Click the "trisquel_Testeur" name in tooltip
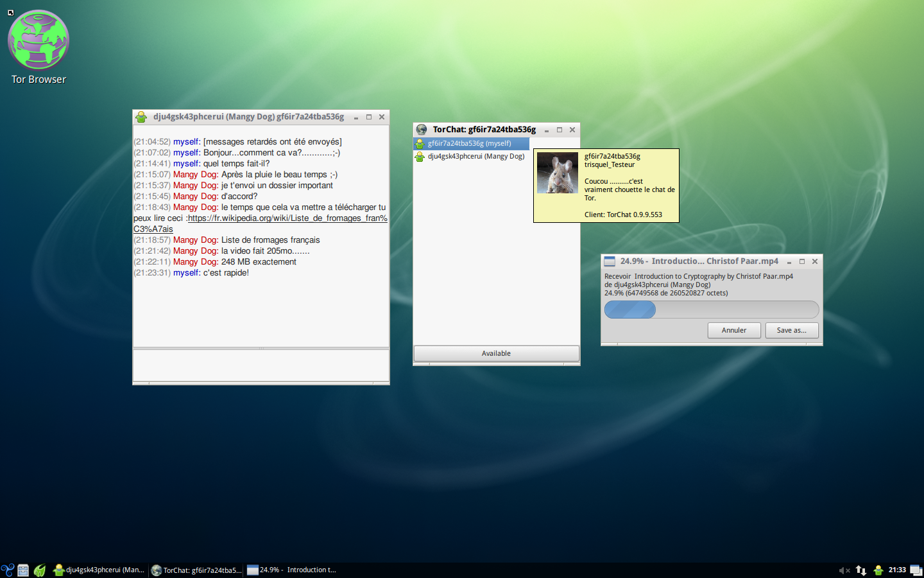Image resolution: width=924 pixels, height=578 pixels. [x=610, y=164]
